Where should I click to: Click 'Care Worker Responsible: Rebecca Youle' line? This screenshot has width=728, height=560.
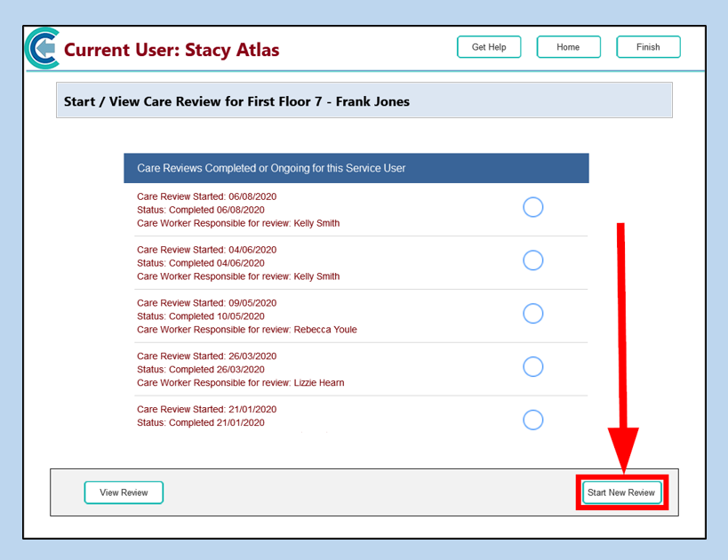click(x=246, y=330)
